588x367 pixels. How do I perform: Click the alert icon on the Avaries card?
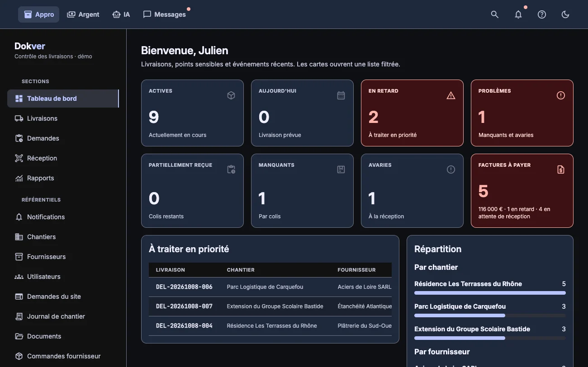click(x=451, y=169)
